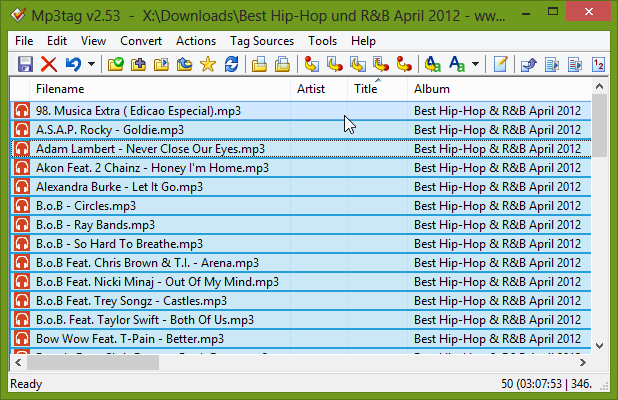Add directory using folder with plus icon
The height and width of the screenshot is (400, 618).
point(138,64)
